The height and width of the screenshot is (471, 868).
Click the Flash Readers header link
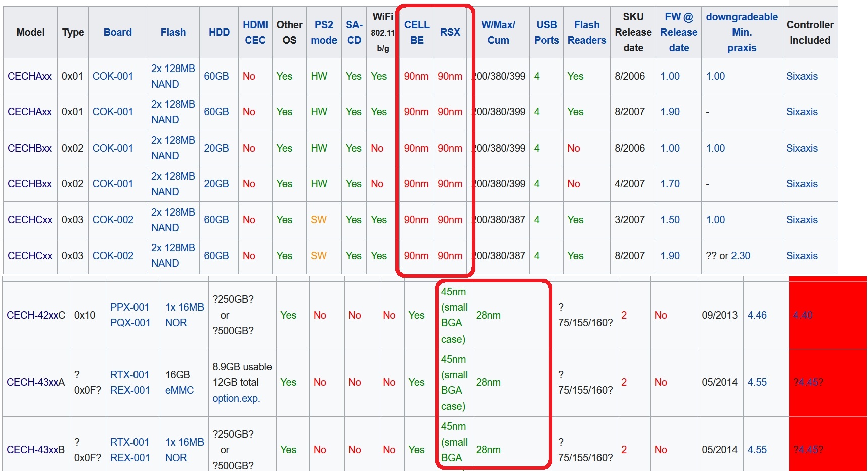tap(586, 32)
